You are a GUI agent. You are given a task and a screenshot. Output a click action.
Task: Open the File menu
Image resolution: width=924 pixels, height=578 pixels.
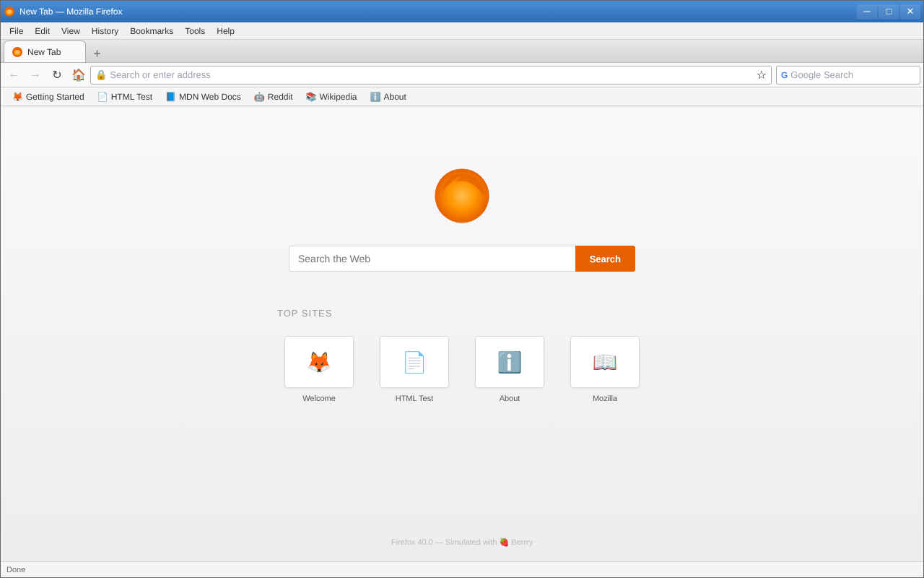pyautogui.click(x=17, y=31)
